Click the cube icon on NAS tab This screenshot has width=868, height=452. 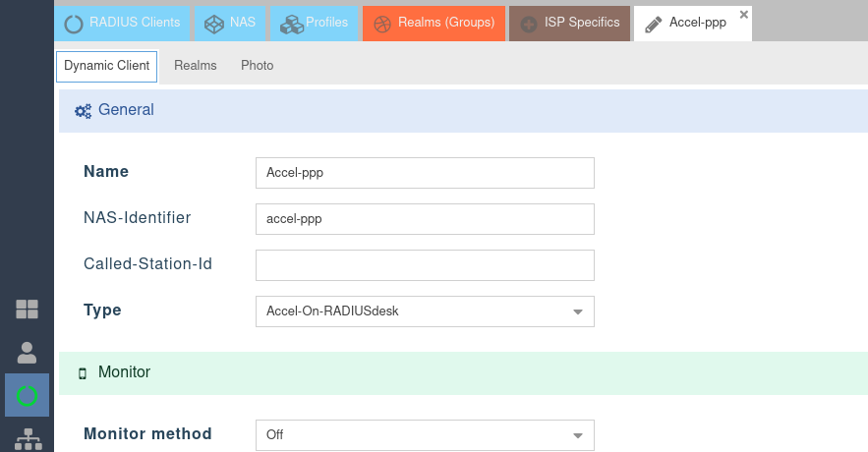tap(212, 24)
